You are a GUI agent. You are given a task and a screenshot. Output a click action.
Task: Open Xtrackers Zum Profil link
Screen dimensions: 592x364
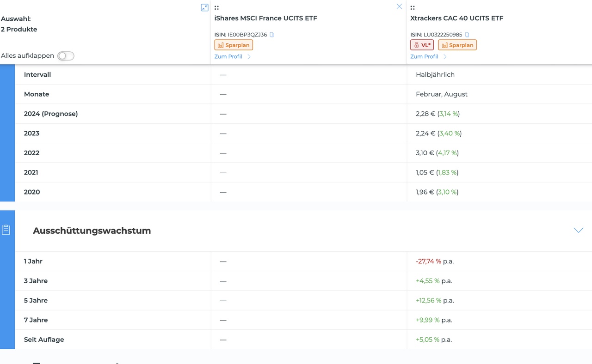click(424, 56)
